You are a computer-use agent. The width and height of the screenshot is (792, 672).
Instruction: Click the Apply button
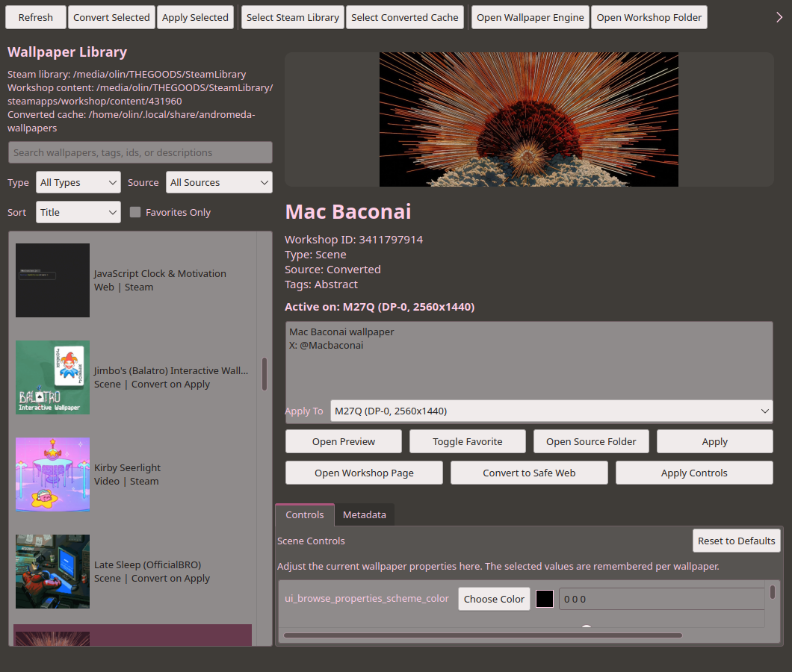point(715,441)
